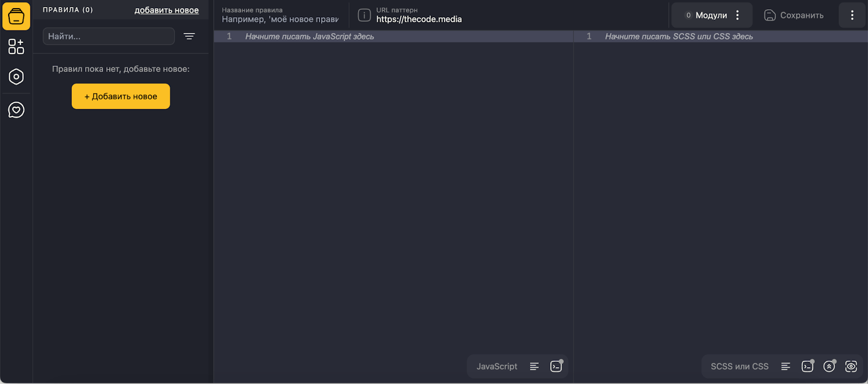Click the JavaScript label in bottom toolbar
This screenshot has height=384, width=868.
[x=497, y=367]
